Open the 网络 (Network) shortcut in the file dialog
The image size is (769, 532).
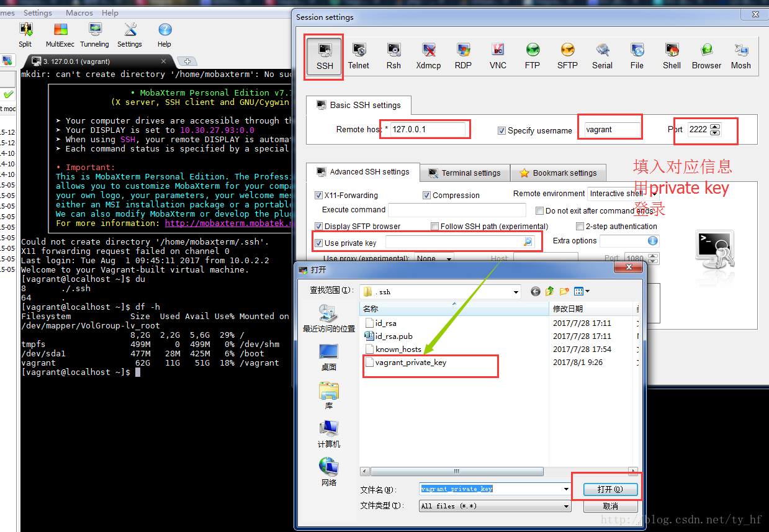[328, 472]
